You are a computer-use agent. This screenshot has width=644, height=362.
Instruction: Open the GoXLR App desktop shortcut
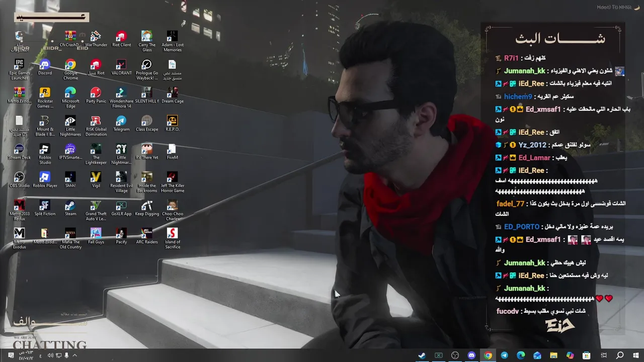point(121,208)
